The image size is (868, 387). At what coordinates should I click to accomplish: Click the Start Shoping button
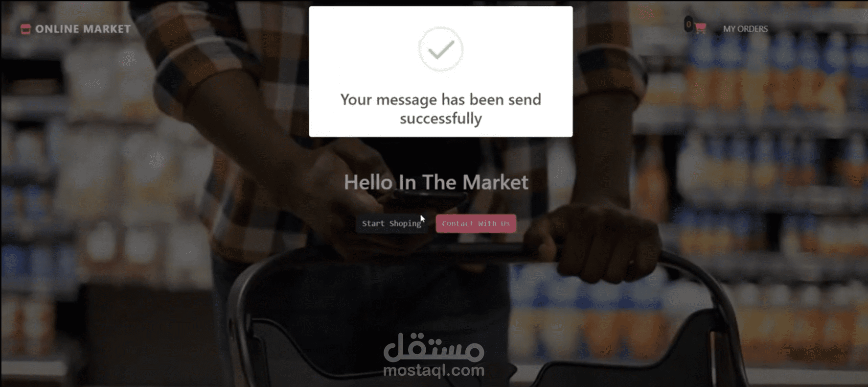pos(391,223)
